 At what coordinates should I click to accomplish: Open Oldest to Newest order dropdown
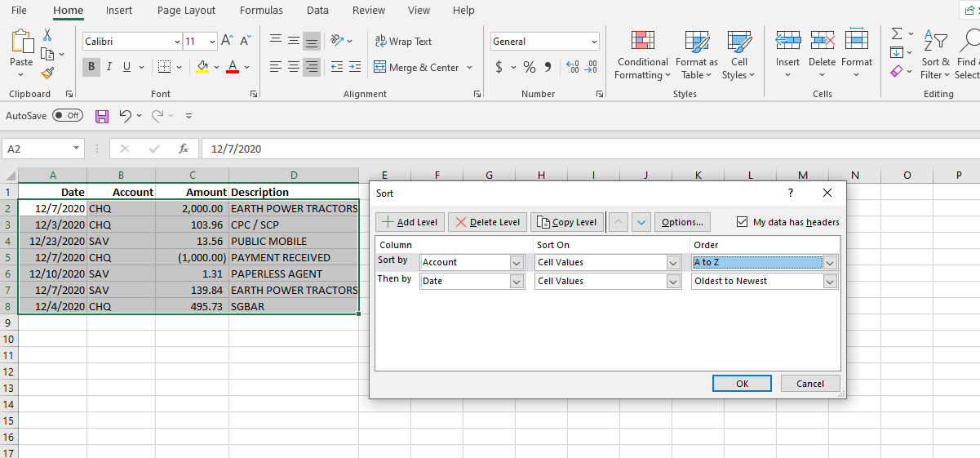pyautogui.click(x=830, y=281)
